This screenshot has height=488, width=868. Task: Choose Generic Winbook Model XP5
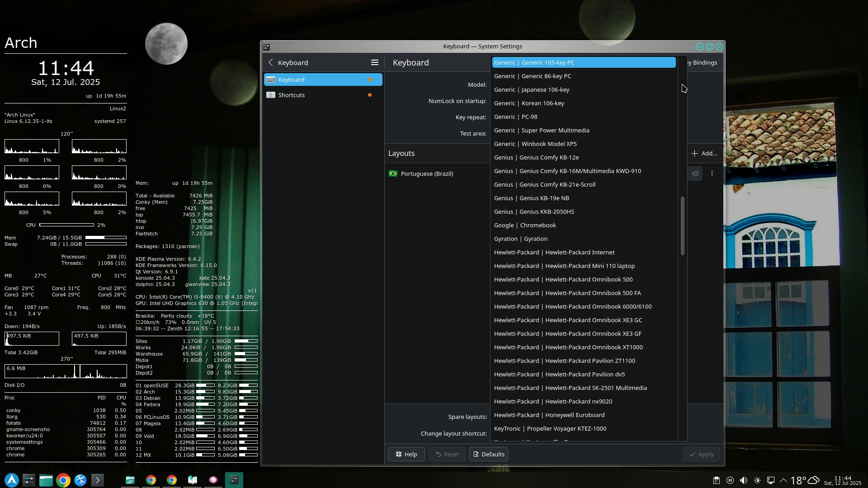coord(584,144)
